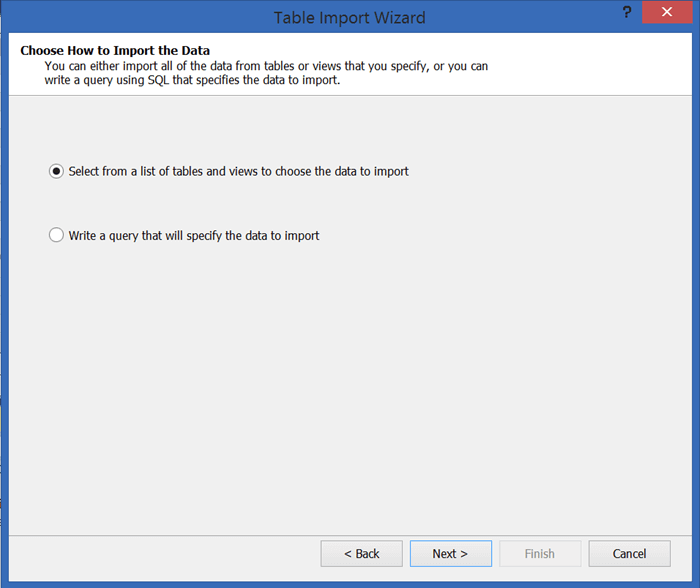Viewport: 700px width, 588px height.
Task: Click heading "Choose How to Import the Data"
Action: pyautogui.click(x=115, y=50)
